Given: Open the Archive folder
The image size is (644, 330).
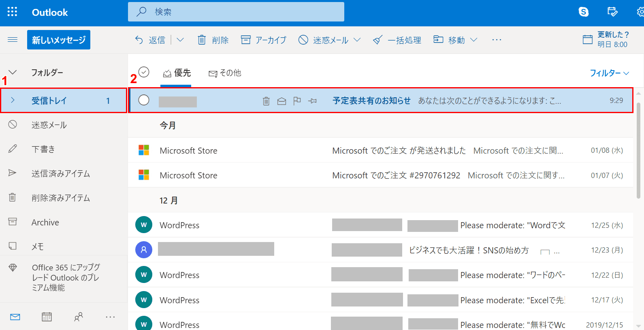Looking at the screenshot, I should pos(64,222).
